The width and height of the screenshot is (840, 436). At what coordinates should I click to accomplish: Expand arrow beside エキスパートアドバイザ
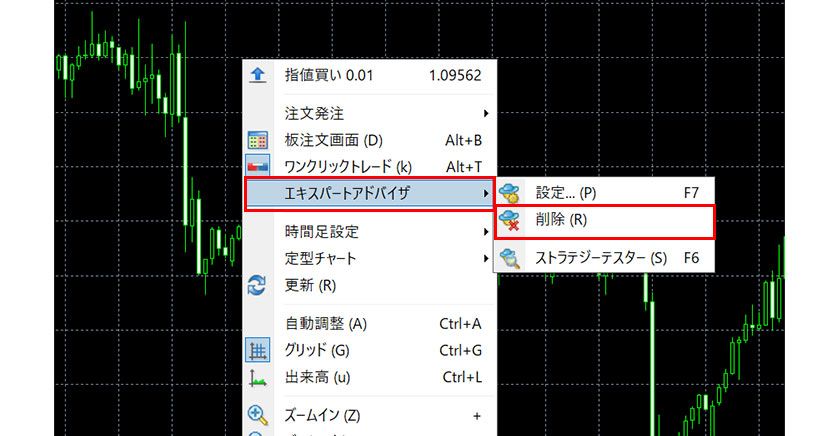[x=485, y=193]
